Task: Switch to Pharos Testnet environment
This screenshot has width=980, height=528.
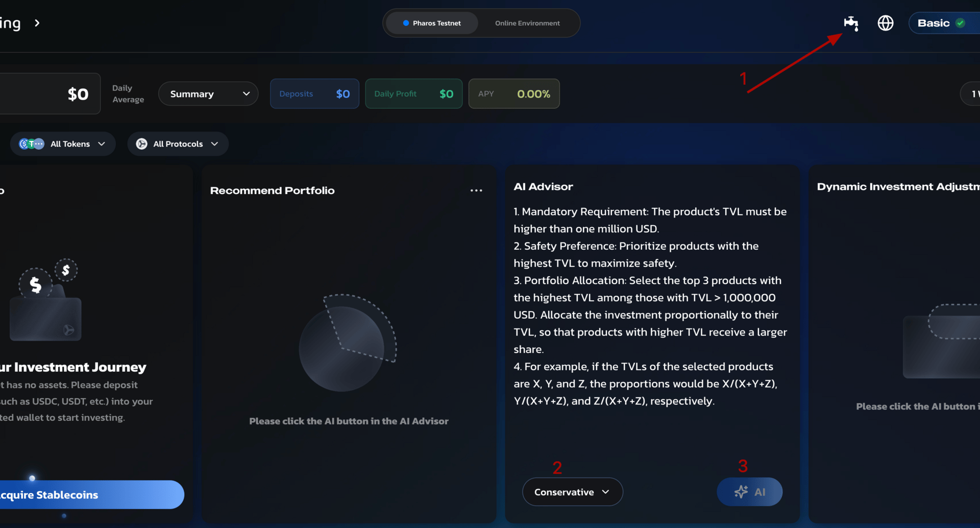Action: 432,23
